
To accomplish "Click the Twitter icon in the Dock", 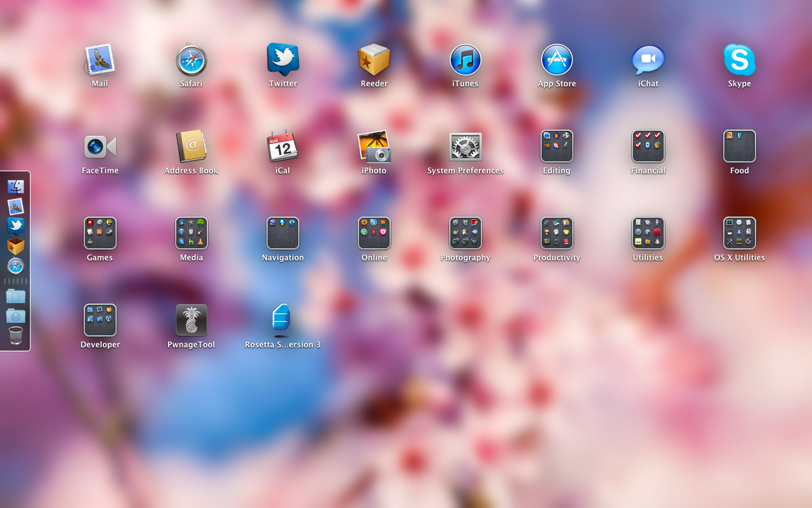I will [16, 225].
